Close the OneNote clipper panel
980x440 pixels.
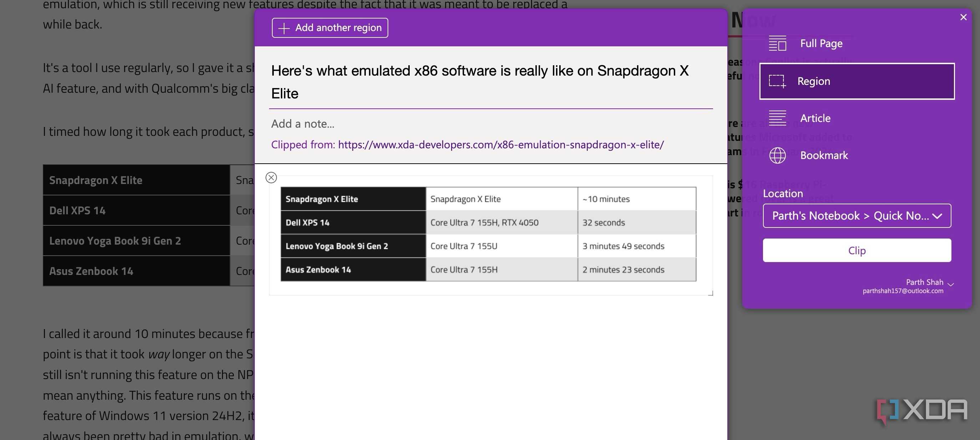[x=963, y=17]
